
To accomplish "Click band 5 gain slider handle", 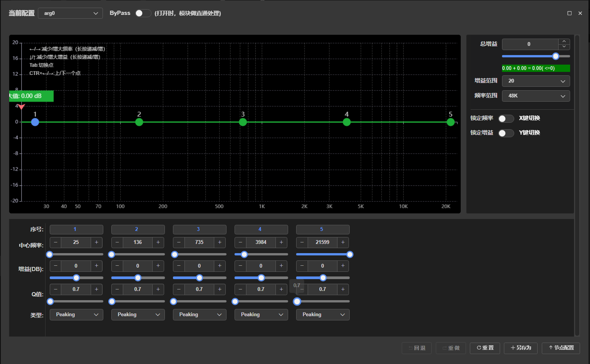I will [x=323, y=278].
